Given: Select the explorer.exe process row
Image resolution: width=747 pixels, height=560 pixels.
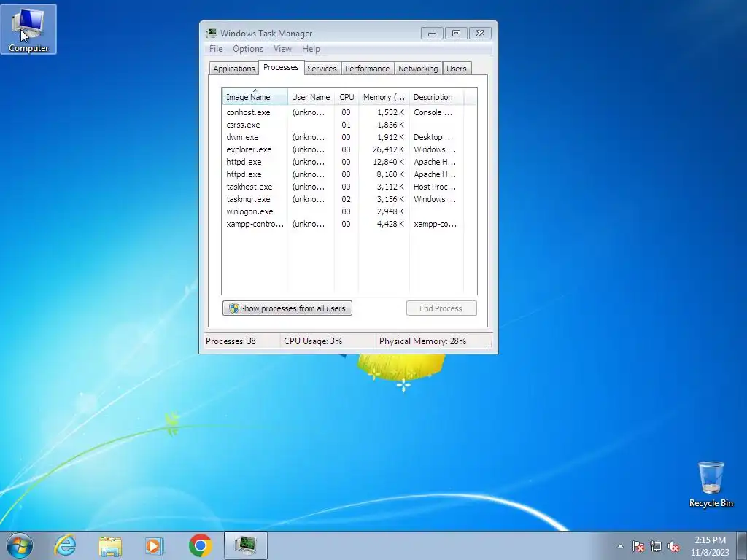Looking at the screenshot, I should (343, 149).
